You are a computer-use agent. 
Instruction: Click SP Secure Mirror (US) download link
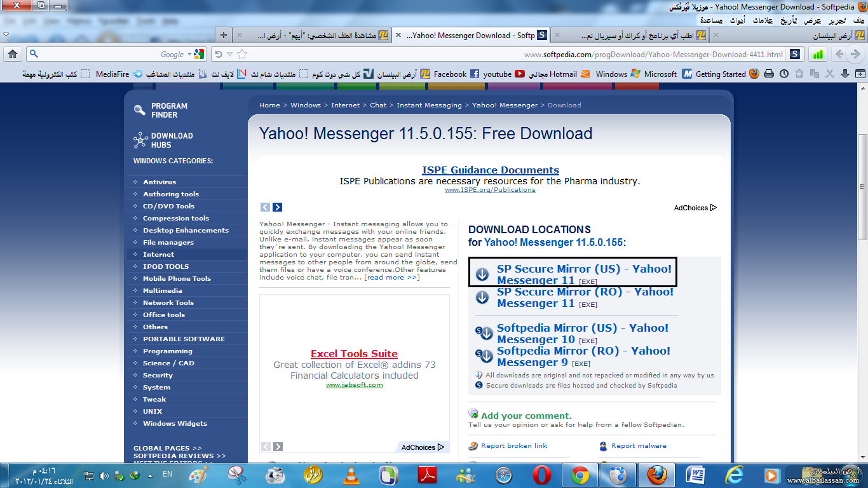point(584,274)
